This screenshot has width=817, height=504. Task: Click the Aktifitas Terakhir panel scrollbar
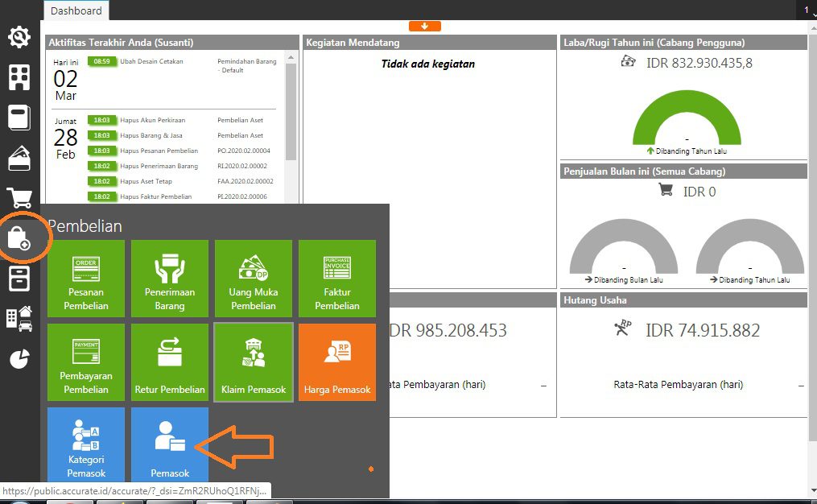[x=291, y=113]
